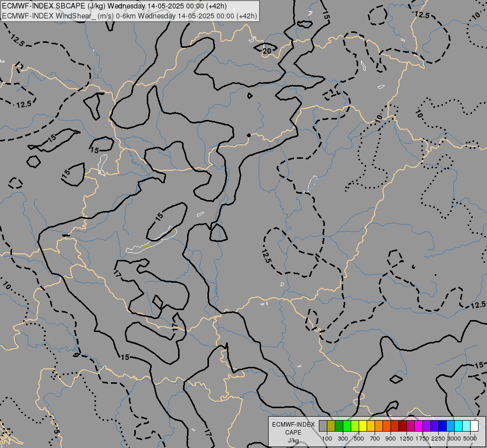Click the cyan swatch right of 3000

[459, 426]
